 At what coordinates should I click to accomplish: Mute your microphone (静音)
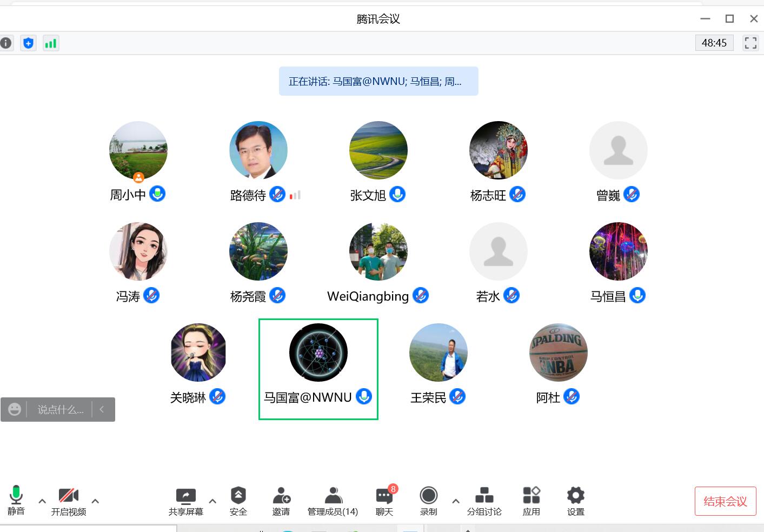[x=16, y=501]
